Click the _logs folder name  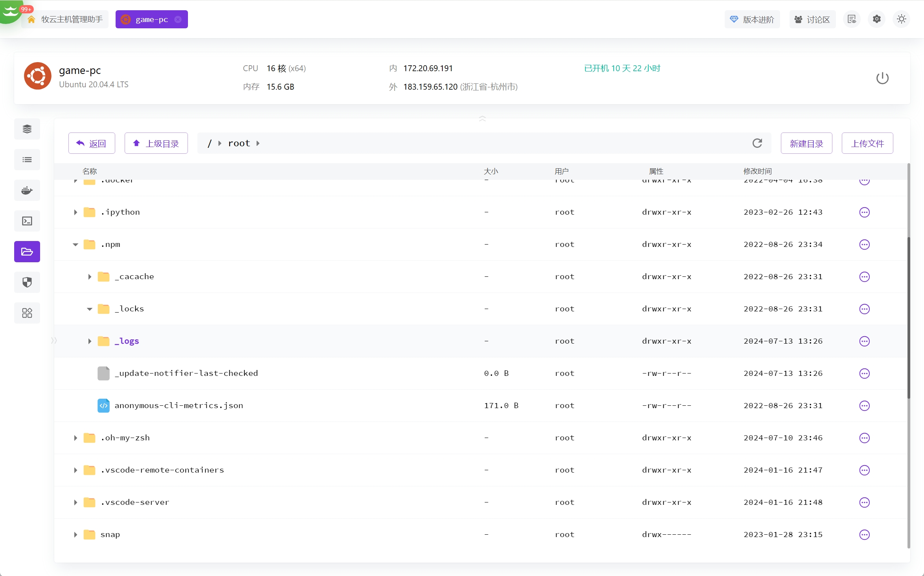tap(127, 341)
